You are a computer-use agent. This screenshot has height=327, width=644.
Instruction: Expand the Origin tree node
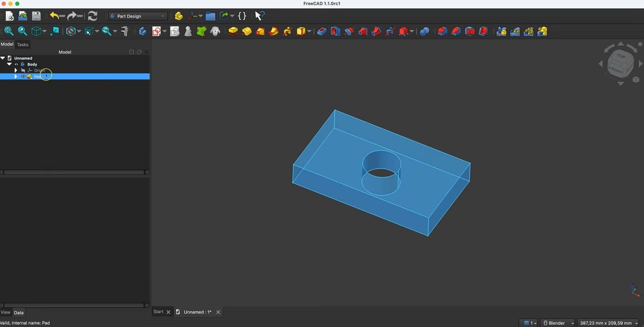point(15,70)
